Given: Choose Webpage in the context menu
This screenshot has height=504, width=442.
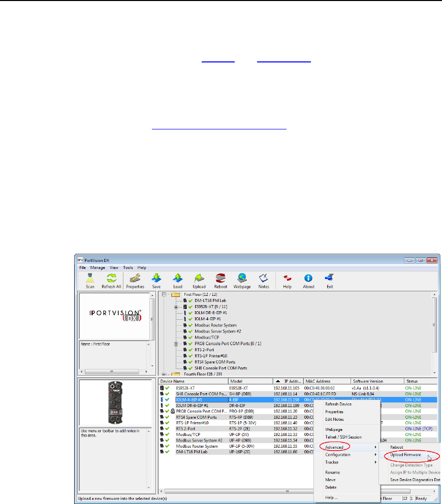Looking at the screenshot, I should (347, 429).
